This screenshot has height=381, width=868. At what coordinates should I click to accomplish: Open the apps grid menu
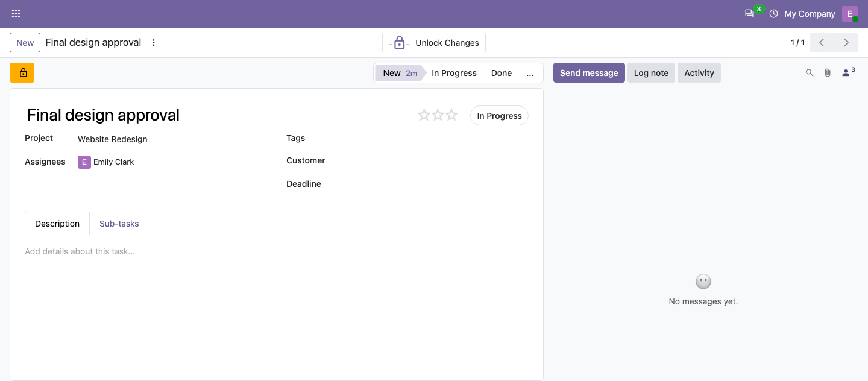point(16,13)
